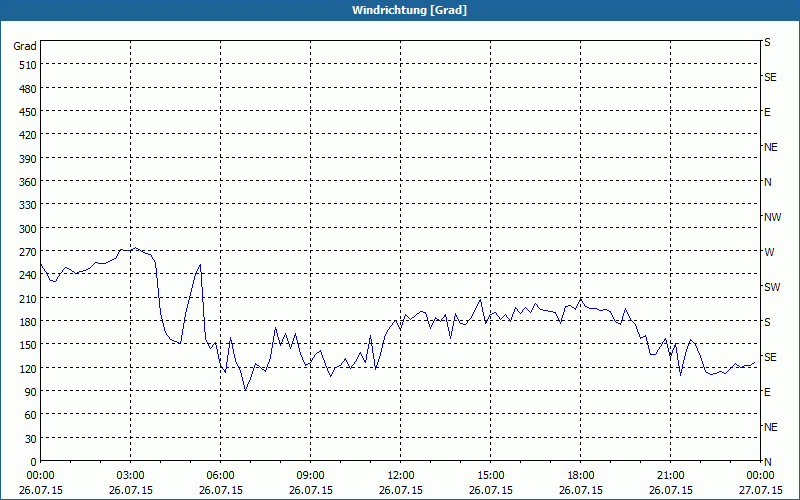The image size is (800, 500).
Task: Click the "E" compass label level with 90 degrees
Action: (x=767, y=392)
